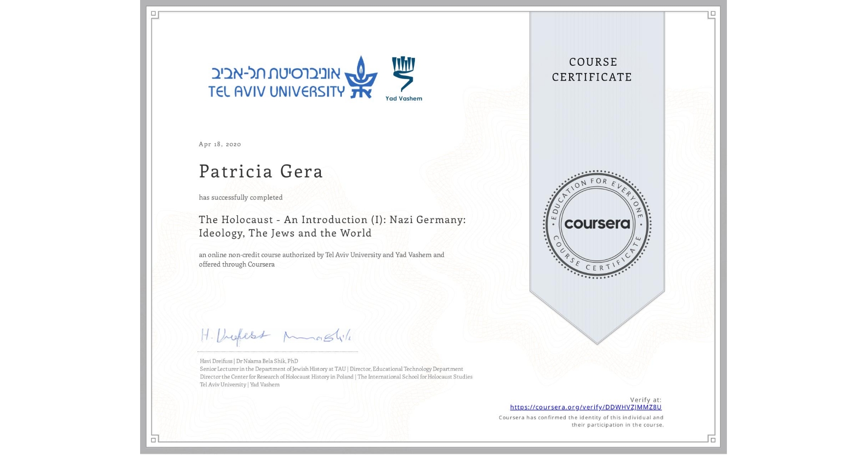Select the completion date Apr 18, 2020
Screen dimensions: 868x455
tap(219, 144)
